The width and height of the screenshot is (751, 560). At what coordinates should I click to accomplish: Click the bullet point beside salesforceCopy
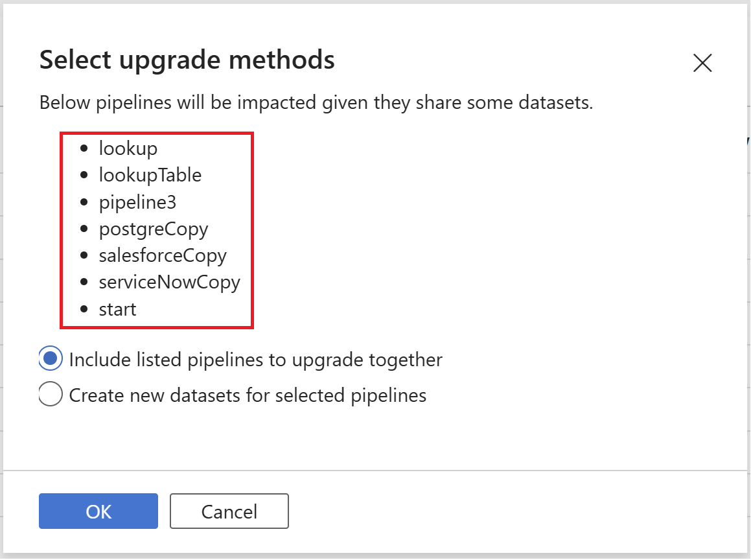coord(84,255)
